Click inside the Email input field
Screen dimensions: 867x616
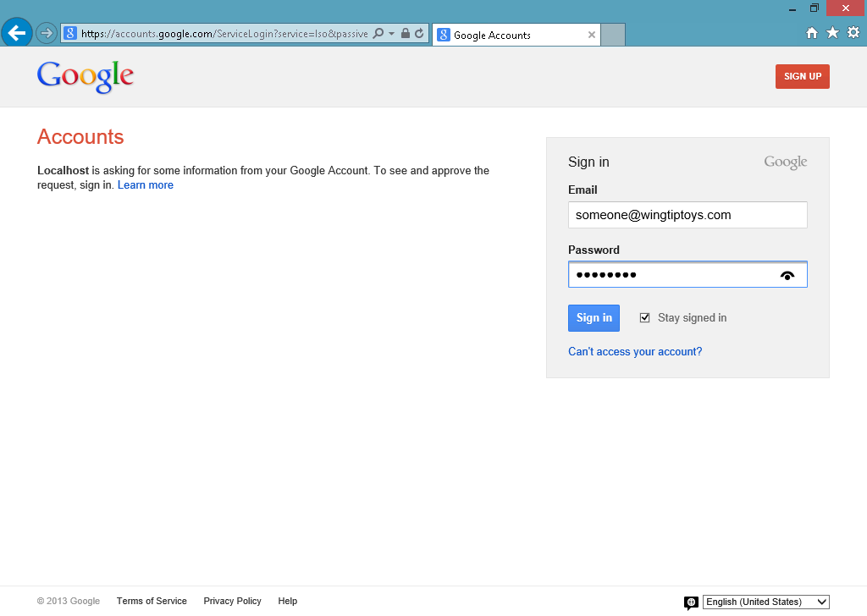pos(687,215)
